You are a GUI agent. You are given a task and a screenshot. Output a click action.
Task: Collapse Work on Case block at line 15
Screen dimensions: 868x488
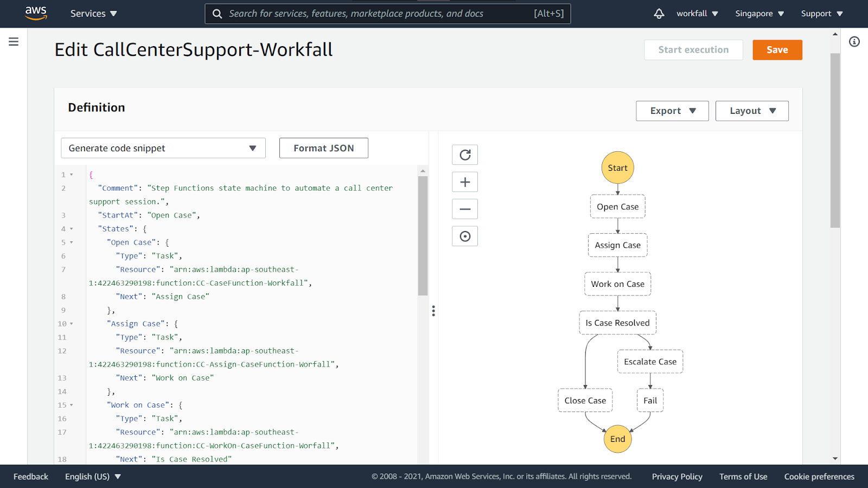click(71, 405)
